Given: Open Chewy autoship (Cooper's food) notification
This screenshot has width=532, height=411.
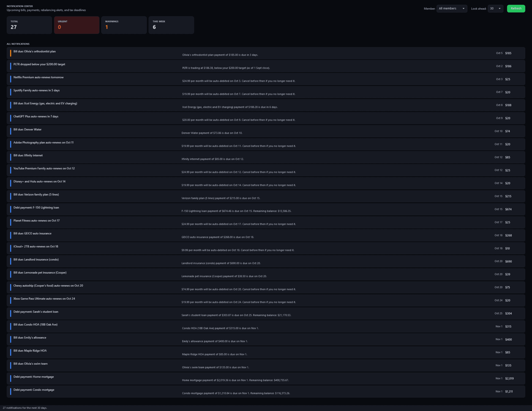Looking at the screenshot, I should 266,287.
